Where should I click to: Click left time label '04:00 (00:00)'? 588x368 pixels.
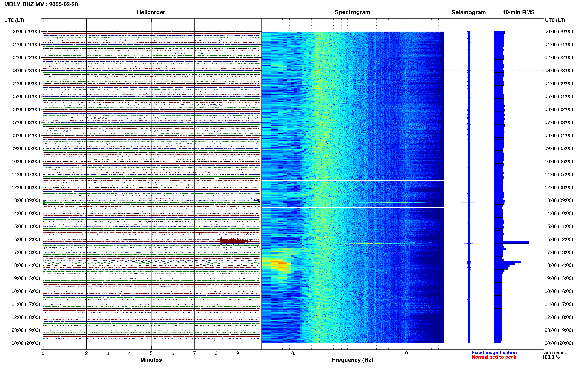[x=26, y=83]
